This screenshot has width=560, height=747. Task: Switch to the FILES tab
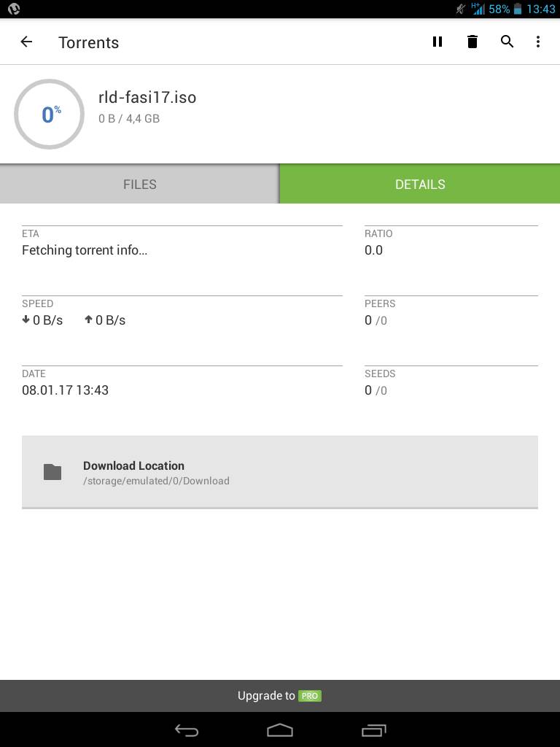click(x=139, y=184)
